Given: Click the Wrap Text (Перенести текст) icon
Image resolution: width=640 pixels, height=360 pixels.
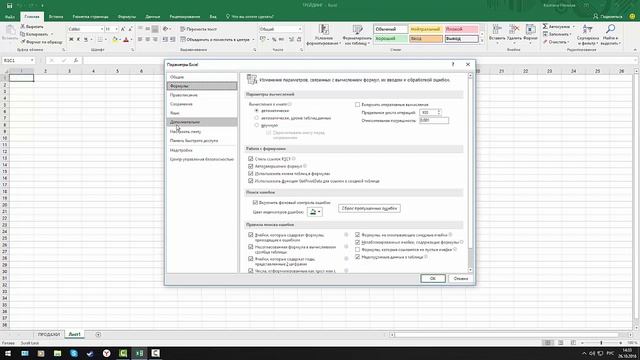Looking at the screenshot, I should click(x=183, y=29).
